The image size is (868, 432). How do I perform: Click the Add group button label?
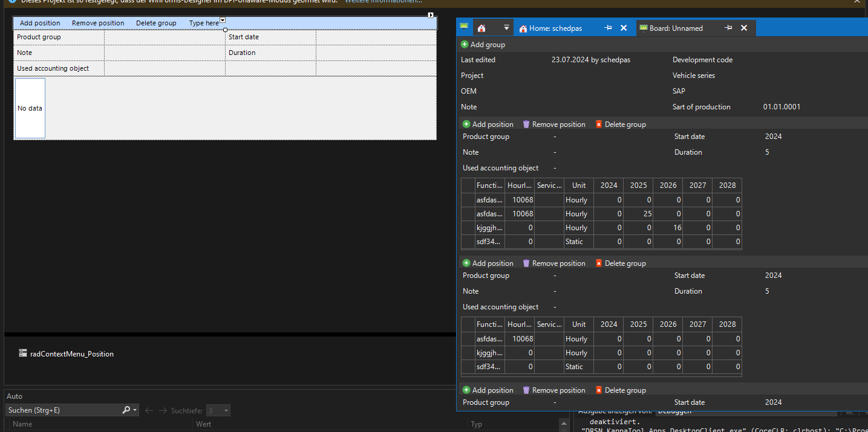pyautogui.click(x=488, y=44)
